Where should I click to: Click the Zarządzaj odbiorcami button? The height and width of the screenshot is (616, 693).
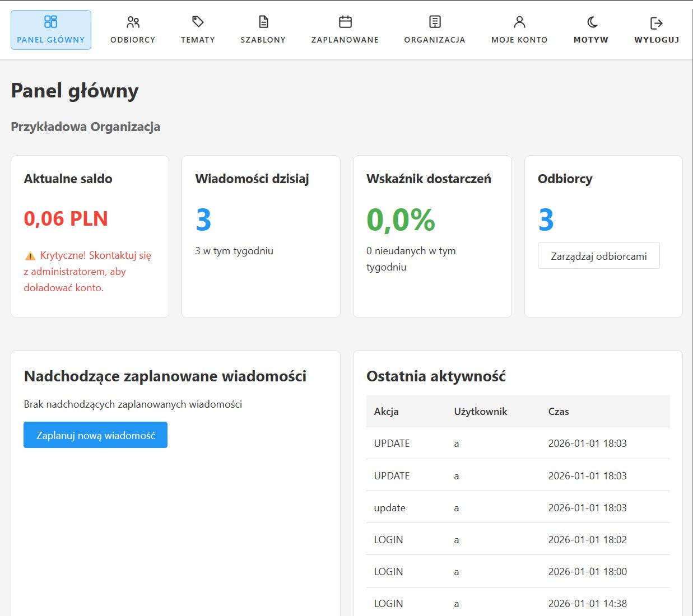pyautogui.click(x=598, y=255)
